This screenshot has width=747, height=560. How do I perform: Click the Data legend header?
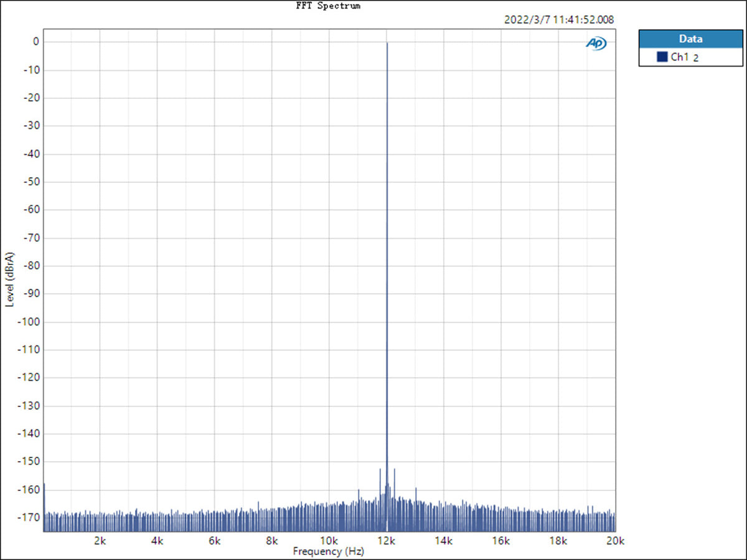[x=690, y=39]
